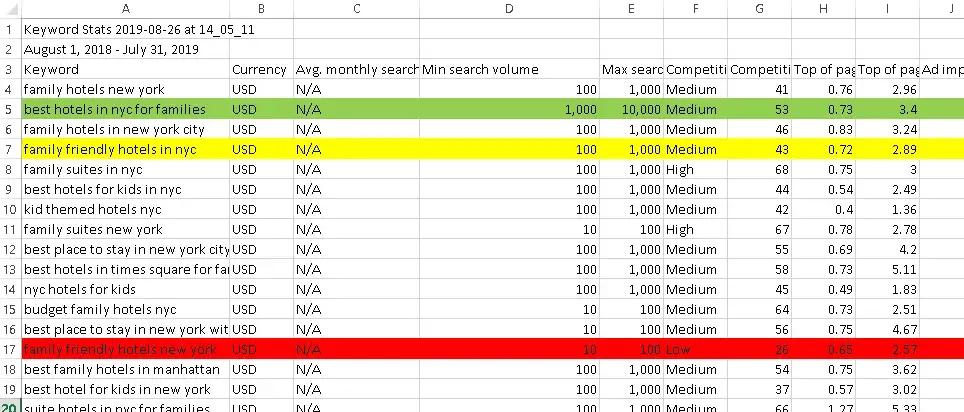
Task: Select column G header
Action: coord(759,9)
